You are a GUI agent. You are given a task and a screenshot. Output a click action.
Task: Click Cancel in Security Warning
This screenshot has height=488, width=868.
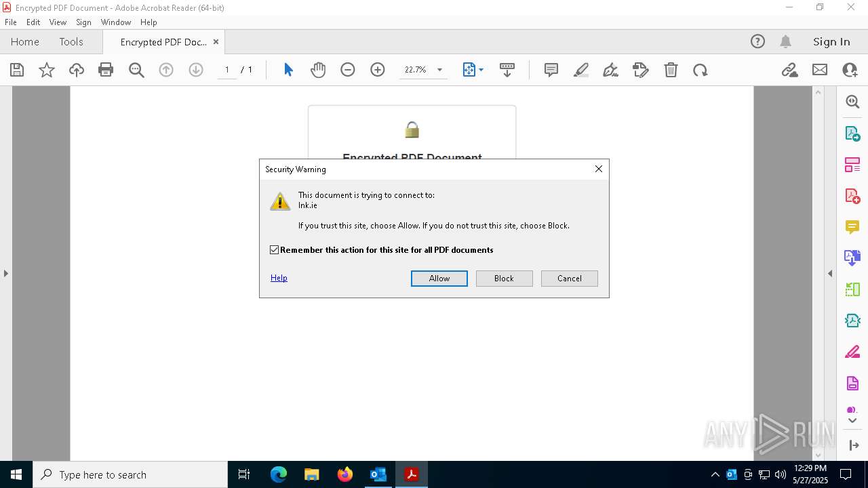[x=570, y=279]
